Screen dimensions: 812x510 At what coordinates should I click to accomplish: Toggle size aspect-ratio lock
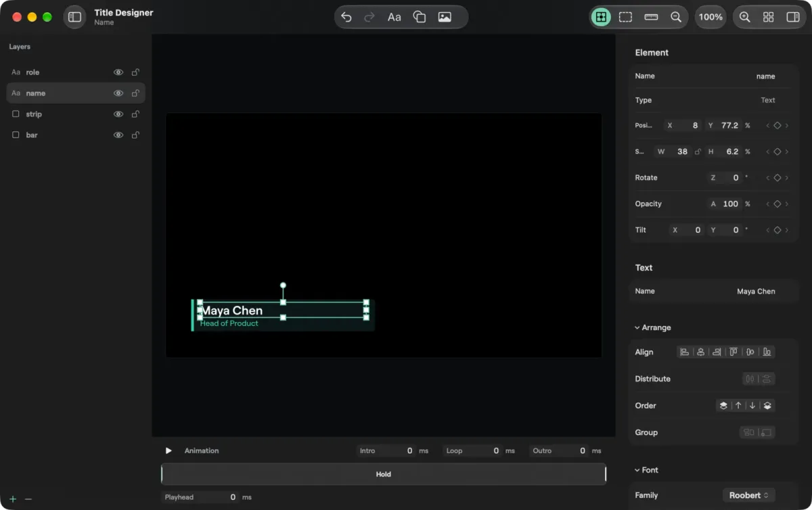(698, 152)
